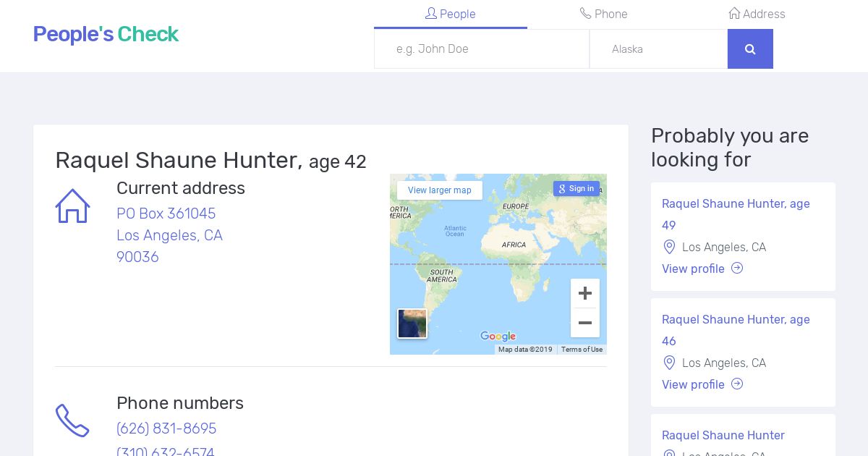Click the house icon in the Address tab
Image resolution: width=868 pixels, height=456 pixels.
734,13
